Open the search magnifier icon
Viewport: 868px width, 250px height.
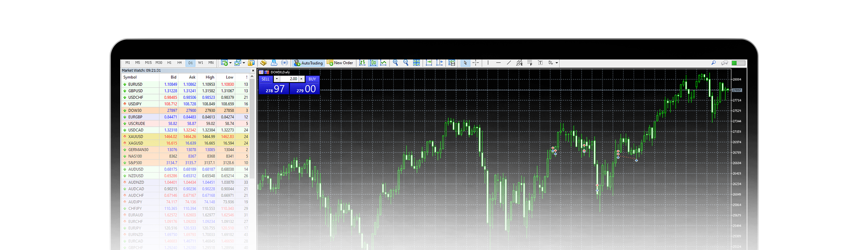click(713, 63)
